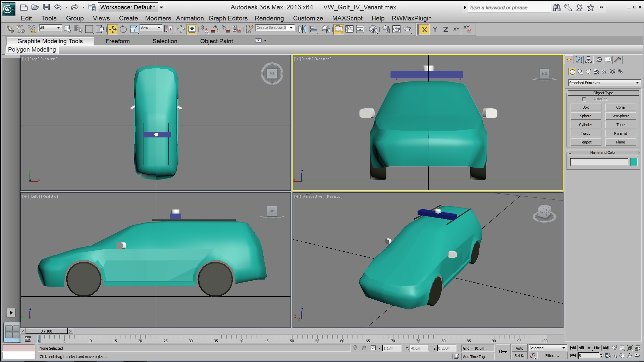This screenshot has width=644, height=362.
Task: Select the Select and Uniform Scale tool
Action: (x=134, y=29)
